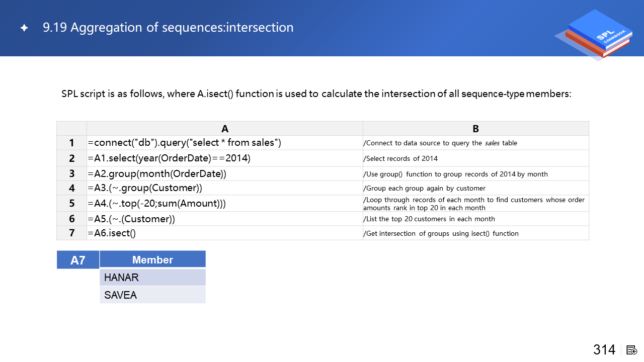Click the star icon before slide title
Screen dimensions: 644x362
click(24, 28)
